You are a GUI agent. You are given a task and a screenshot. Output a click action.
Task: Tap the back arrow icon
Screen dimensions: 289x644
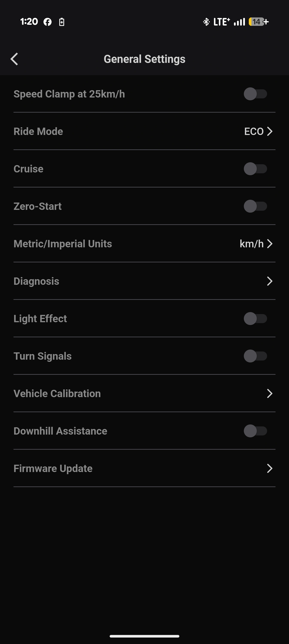click(14, 59)
